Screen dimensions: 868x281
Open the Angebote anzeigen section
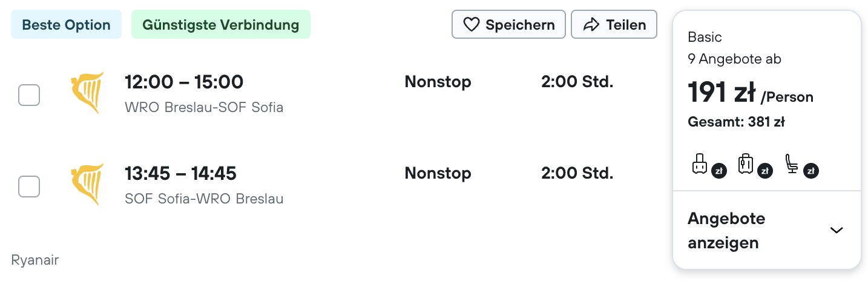click(766, 231)
